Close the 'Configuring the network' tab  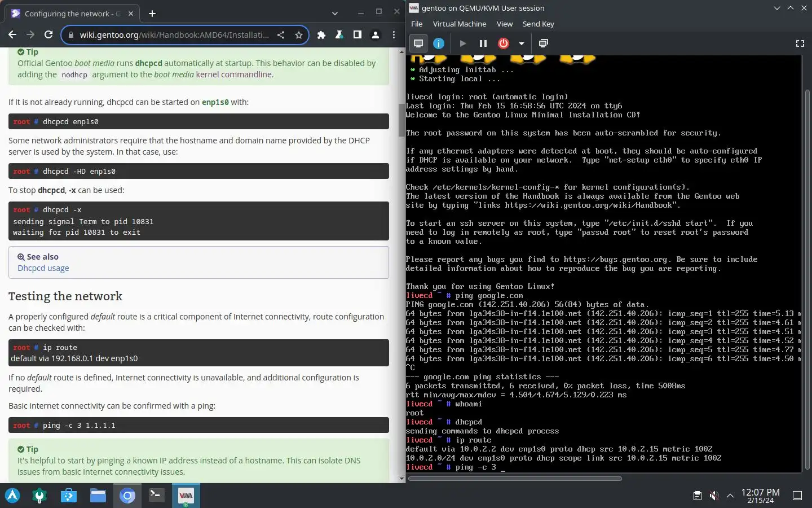pyautogui.click(x=131, y=14)
